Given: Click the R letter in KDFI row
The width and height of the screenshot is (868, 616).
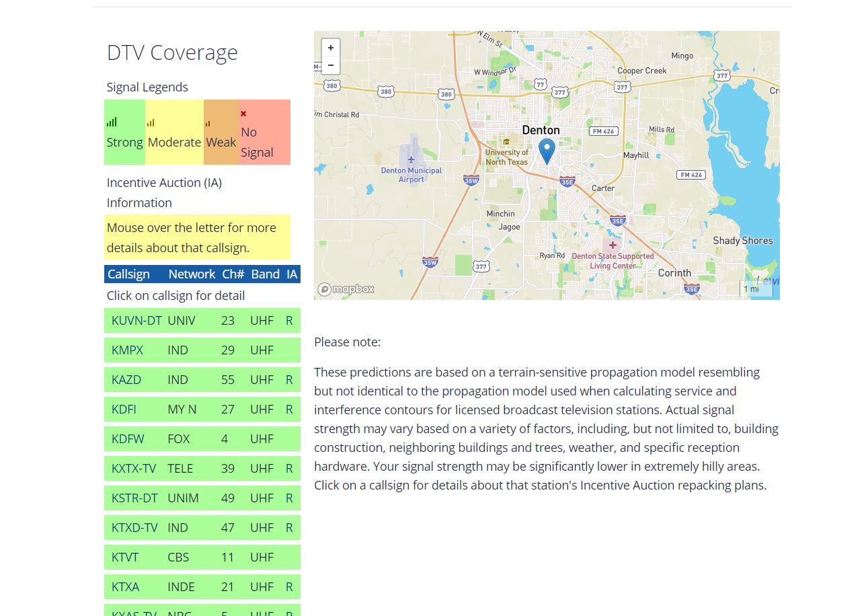Looking at the screenshot, I should click(289, 410).
